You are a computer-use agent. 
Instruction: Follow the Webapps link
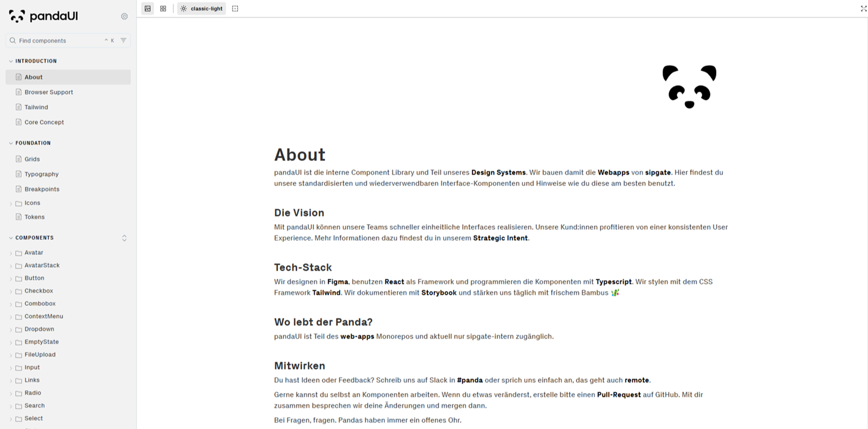613,173
